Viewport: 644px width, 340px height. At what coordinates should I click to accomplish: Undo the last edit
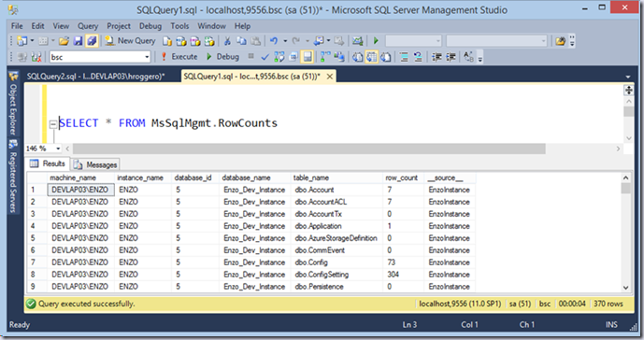click(x=274, y=41)
